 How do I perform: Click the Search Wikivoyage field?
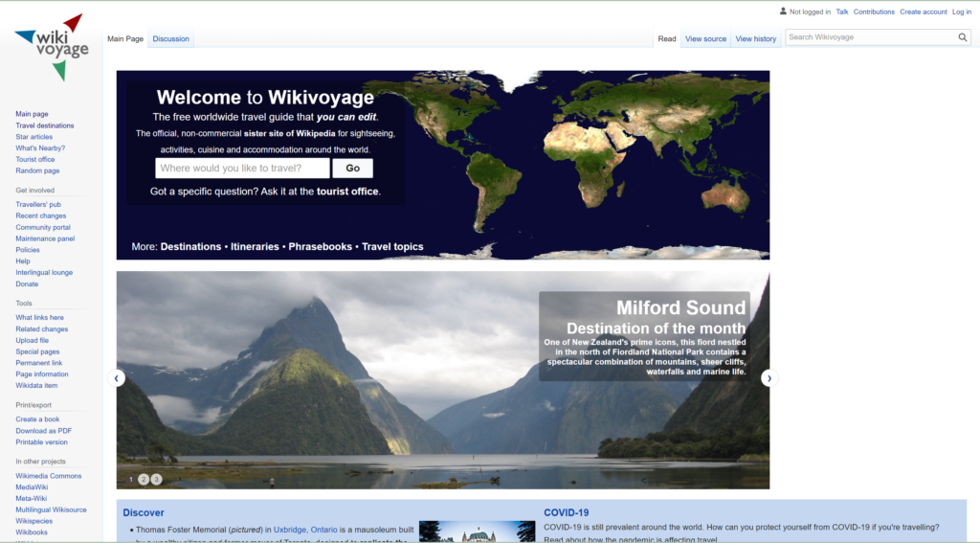coord(871,37)
